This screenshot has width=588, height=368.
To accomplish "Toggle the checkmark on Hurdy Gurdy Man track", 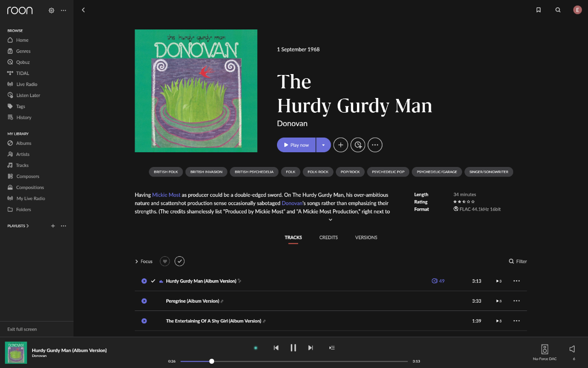I will coord(153,281).
